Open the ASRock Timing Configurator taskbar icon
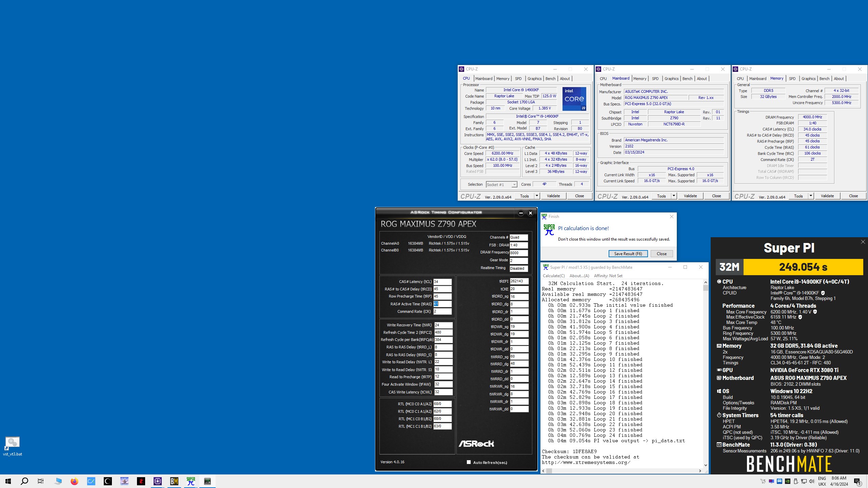The width and height of the screenshot is (868, 488). (208, 481)
